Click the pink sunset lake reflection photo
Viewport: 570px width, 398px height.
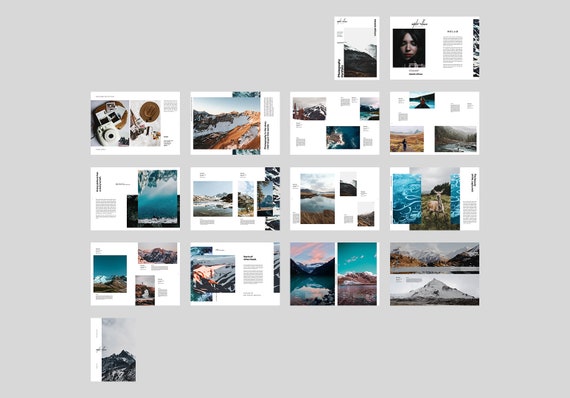(x=312, y=274)
